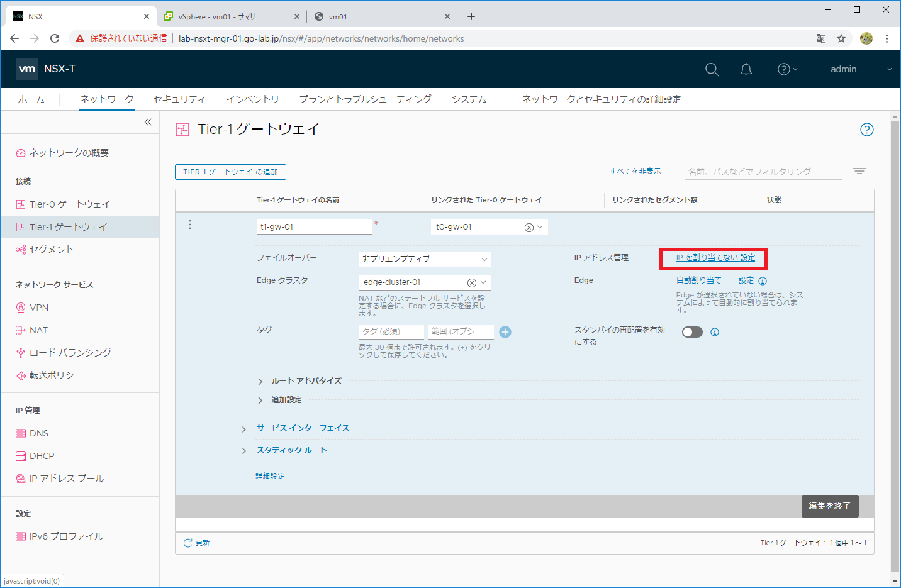Switch to the vSphere - vm01 browser tab
This screenshot has width=901, height=588.
(232, 16)
